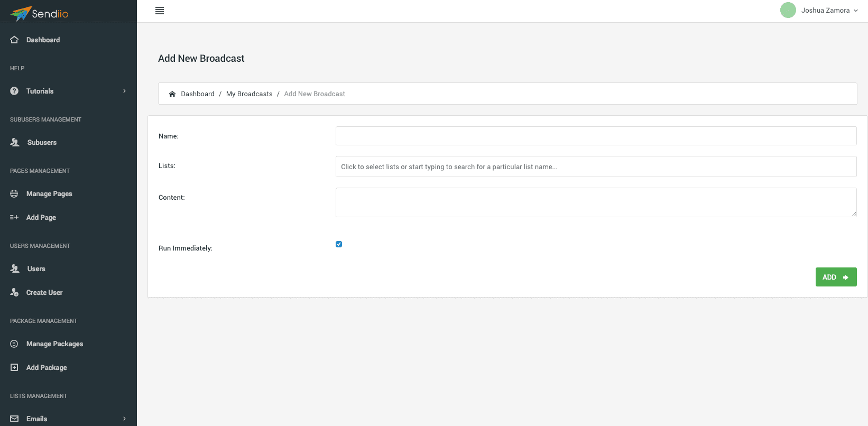Click the Lists: field label
Viewport: 868px width, 426px height.
[x=167, y=166]
